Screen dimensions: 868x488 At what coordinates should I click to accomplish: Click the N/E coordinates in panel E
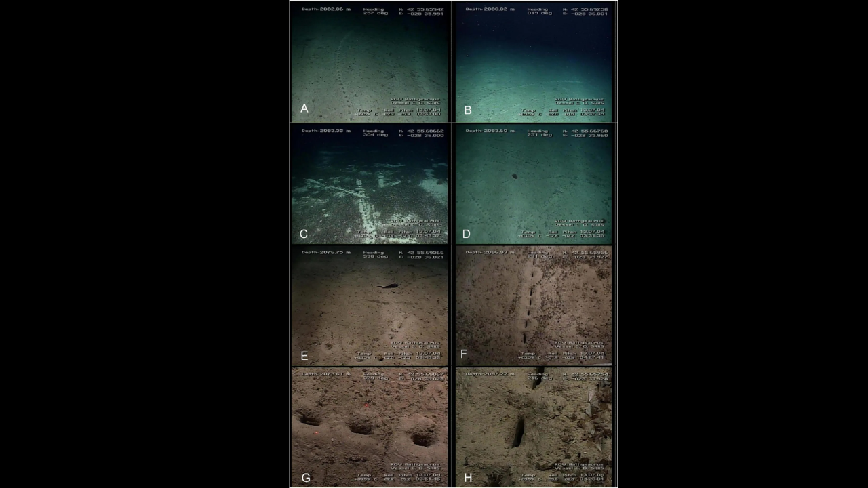pos(421,254)
